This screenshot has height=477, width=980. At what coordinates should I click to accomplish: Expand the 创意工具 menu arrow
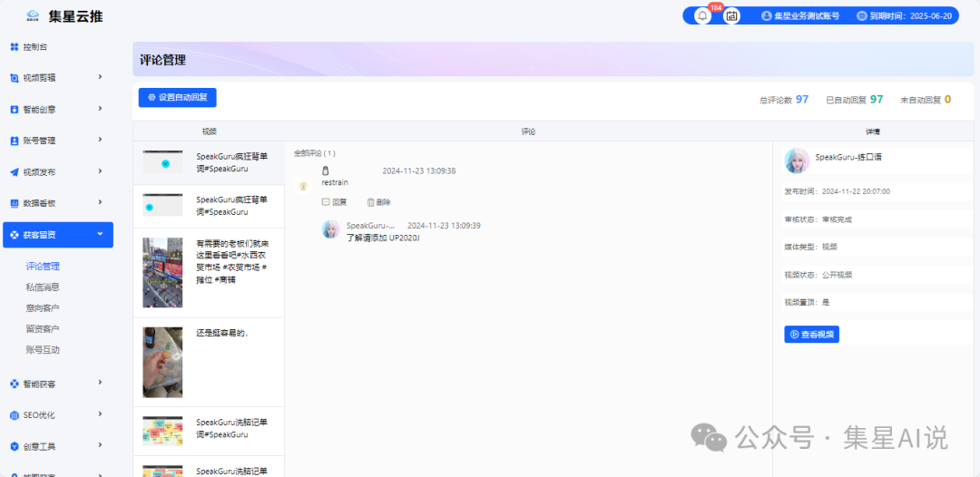click(x=100, y=445)
